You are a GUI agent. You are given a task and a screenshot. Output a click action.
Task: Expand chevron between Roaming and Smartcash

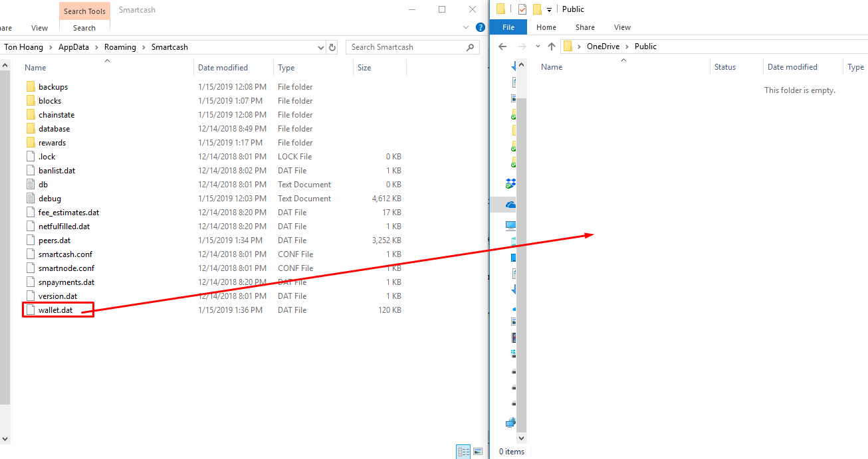[144, 47]
